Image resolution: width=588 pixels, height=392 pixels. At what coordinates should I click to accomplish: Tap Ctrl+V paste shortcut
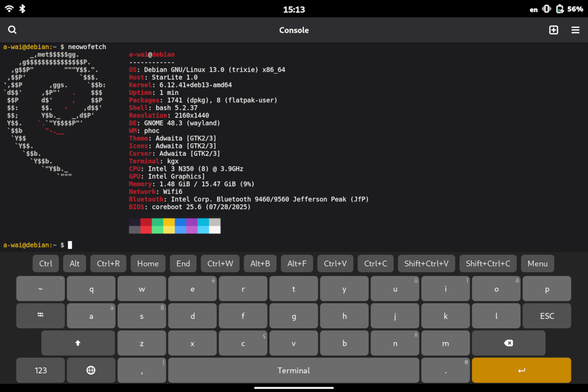tap(335, 263)
